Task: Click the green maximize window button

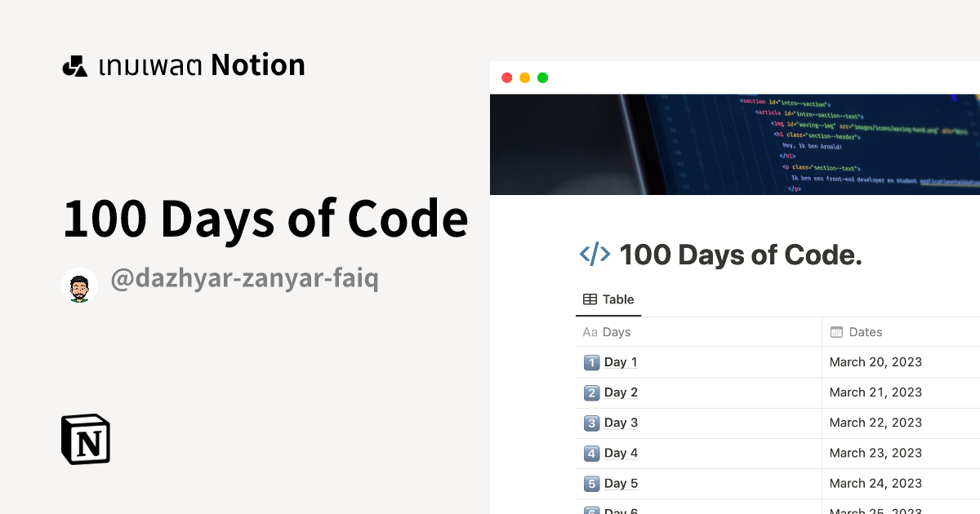Action: [x=543, y=78]
